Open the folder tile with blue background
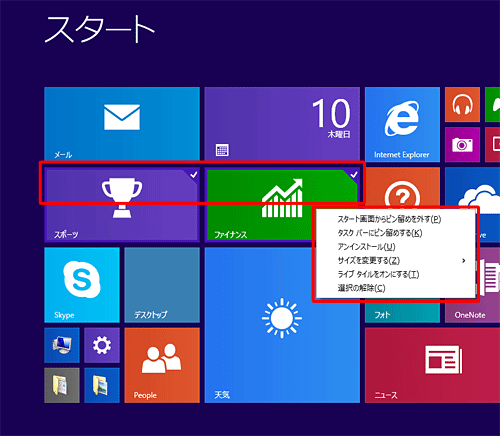This screenshot has width=500, height=436. pos(102,385)
